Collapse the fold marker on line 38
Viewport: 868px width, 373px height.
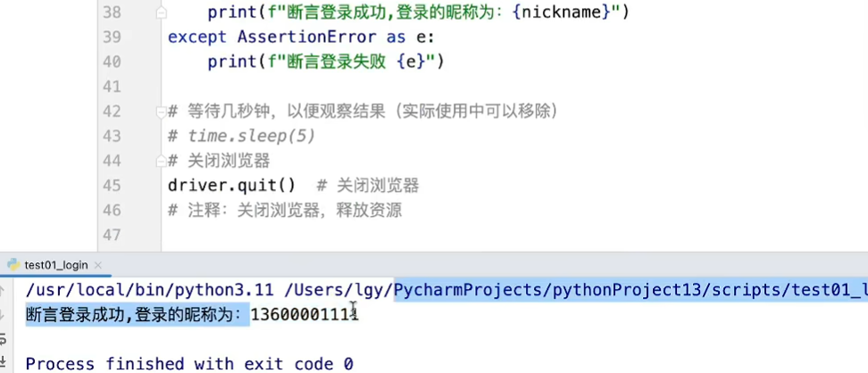pyautogui.click(x=161, y=12)
